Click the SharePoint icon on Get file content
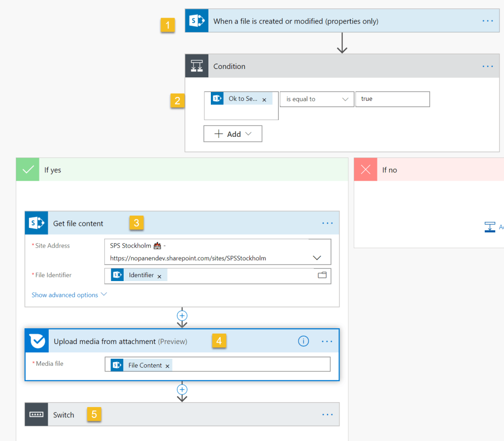Image resolution: width=504 pixels, height=441 pixels. (36, 223)
